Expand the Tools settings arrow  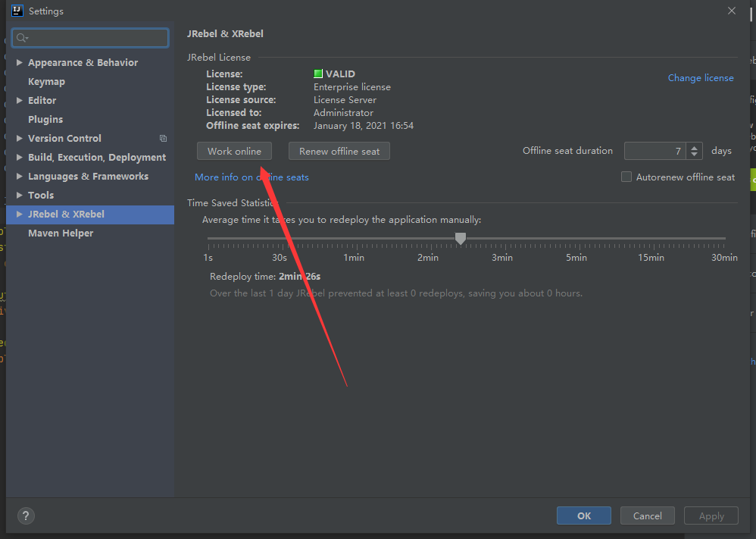tap(19, 195)
